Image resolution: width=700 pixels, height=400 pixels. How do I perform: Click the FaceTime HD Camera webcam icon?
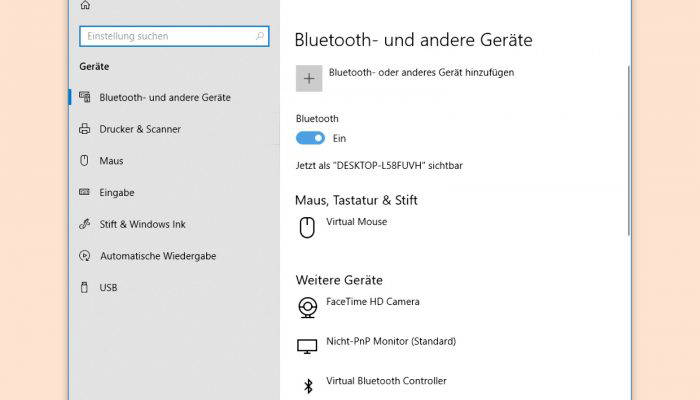click(307, 308)
